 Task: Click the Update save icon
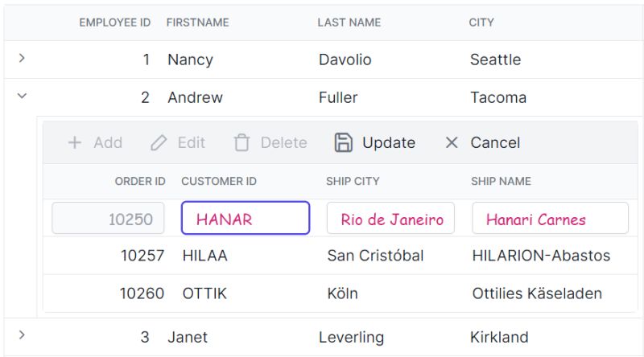tap(344, 142)
